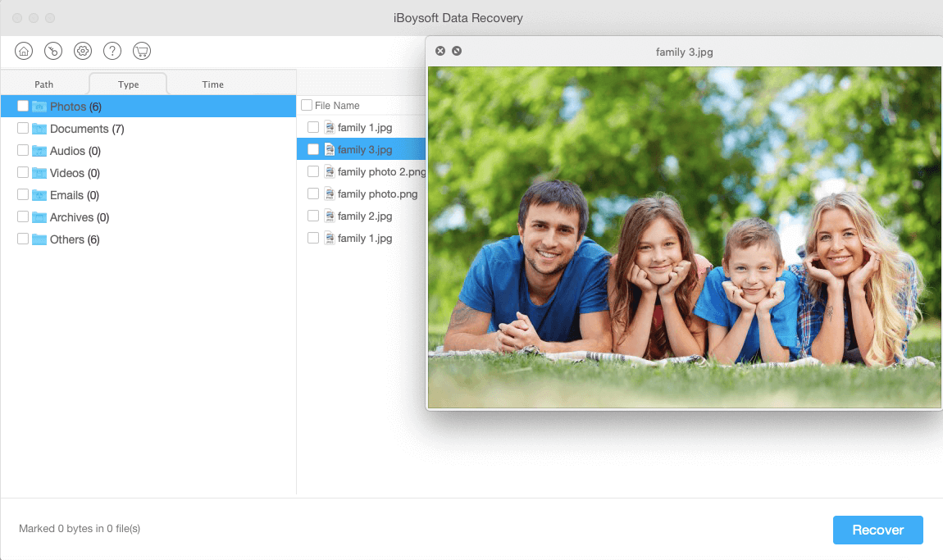Switch to the Path tab

(43, 83)
